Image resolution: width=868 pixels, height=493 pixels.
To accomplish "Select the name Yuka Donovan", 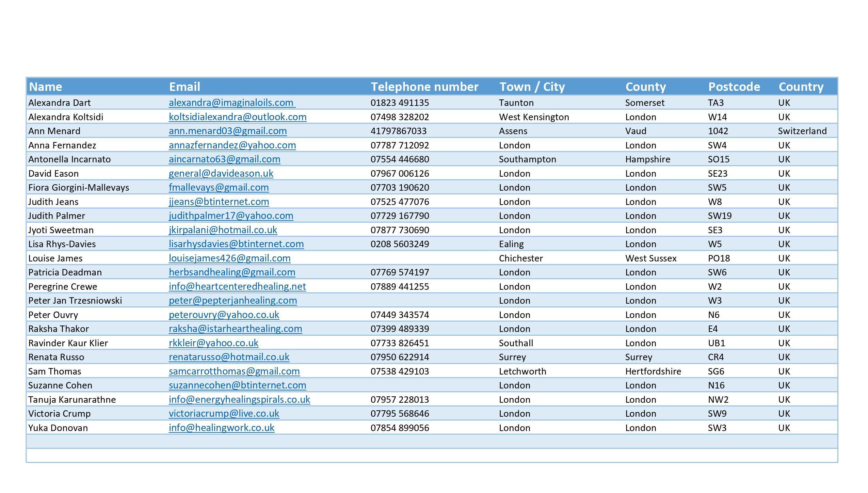I will (x=58, y=428).
